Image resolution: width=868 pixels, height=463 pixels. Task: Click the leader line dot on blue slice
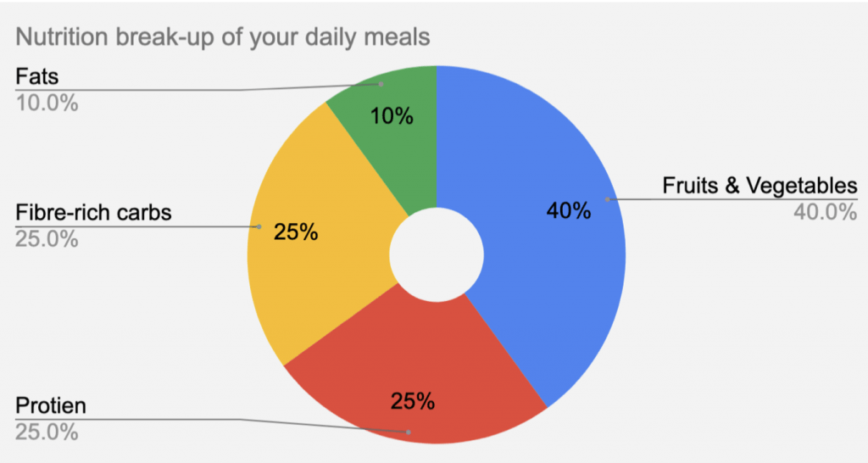point(607,199)
